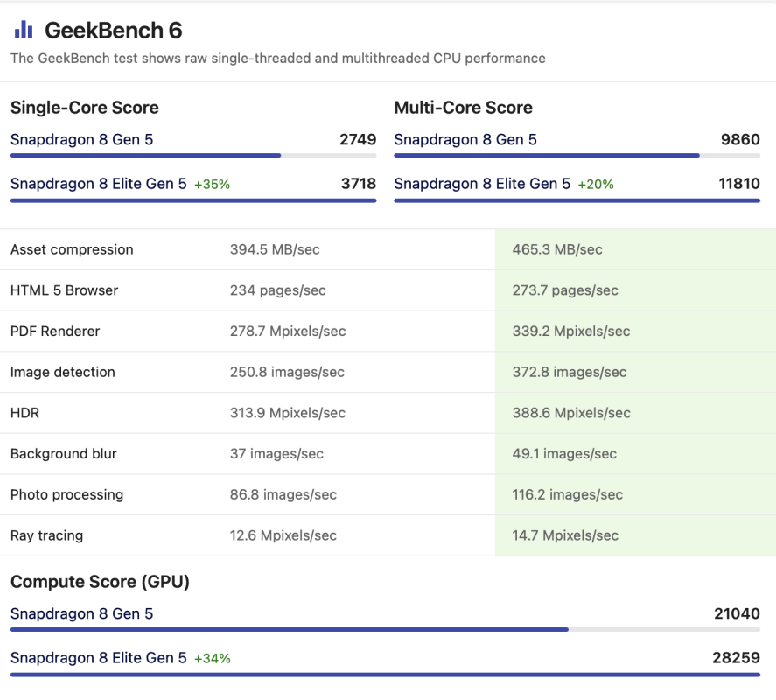Click Snapdragon 8 Gen 5 under Compute Score (GPU)
This screenshot has height=700, width=776.
81,614
